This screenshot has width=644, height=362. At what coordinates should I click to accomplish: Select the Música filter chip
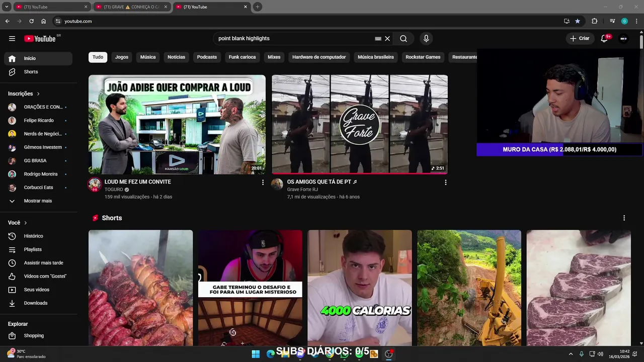[148, 57]
